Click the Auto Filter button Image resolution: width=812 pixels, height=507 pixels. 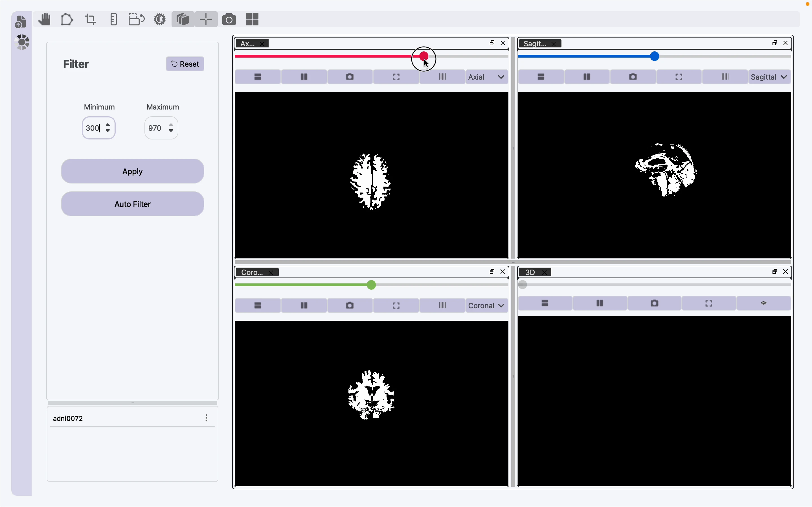pos(132,204)
